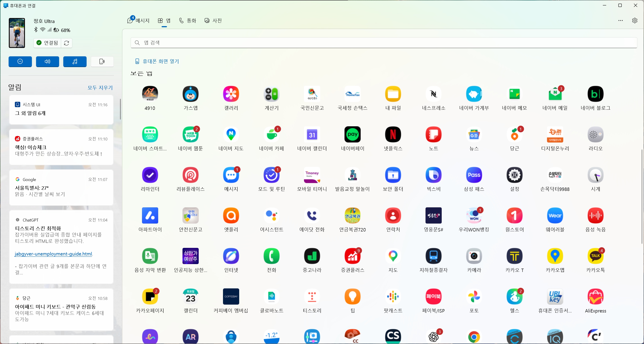Open the 메시지 app in the grid
This screenshot has height=344, width=644.
pyautogui.click(x=231, y=175)
